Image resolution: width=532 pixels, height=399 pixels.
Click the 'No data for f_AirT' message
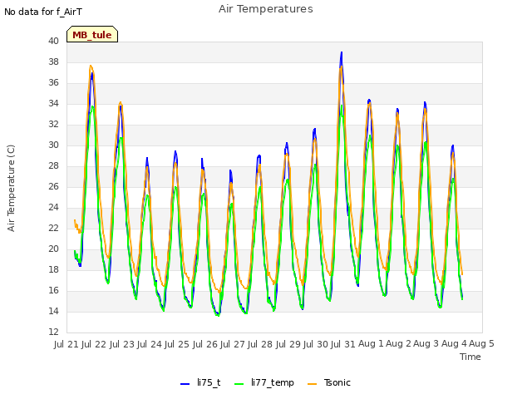pyautogui.click(x=43, y=12)
